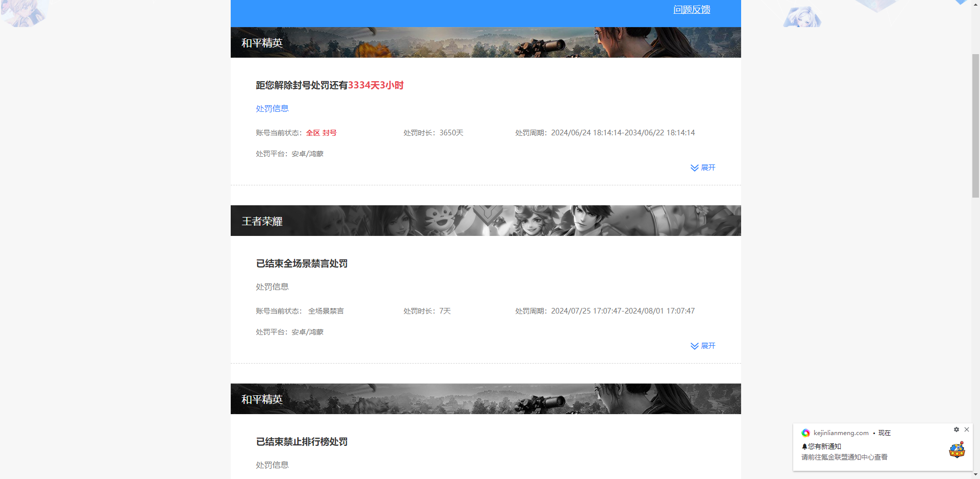This screenshot has height=479, width=980.
Task: Click the page vertical scrollbar thumb
Action: point(975,125)
